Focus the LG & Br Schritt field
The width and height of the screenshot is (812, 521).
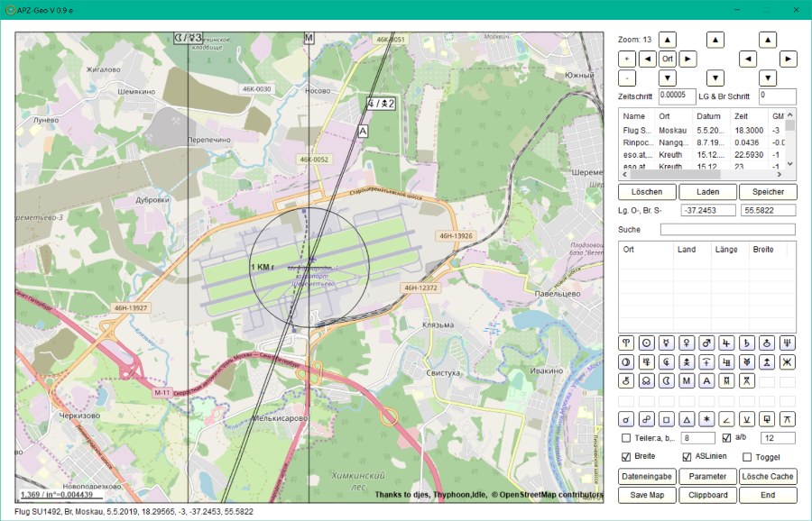[778, 96]
